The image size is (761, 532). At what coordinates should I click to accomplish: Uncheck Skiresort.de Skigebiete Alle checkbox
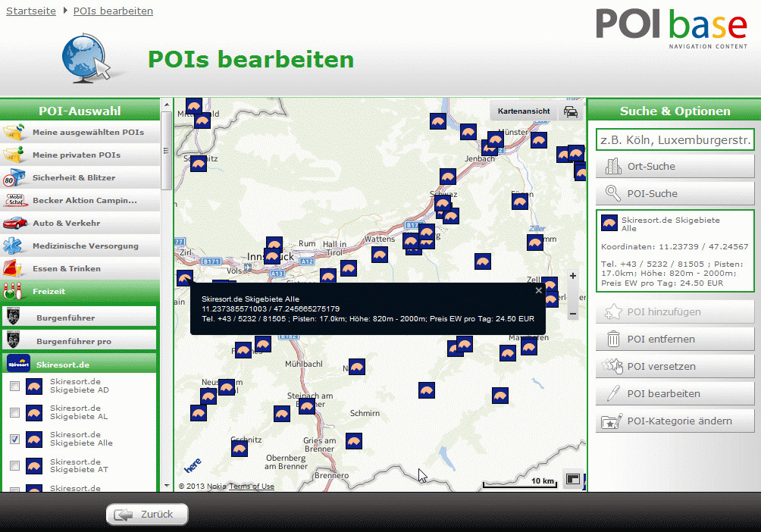(x=14, y=440)
